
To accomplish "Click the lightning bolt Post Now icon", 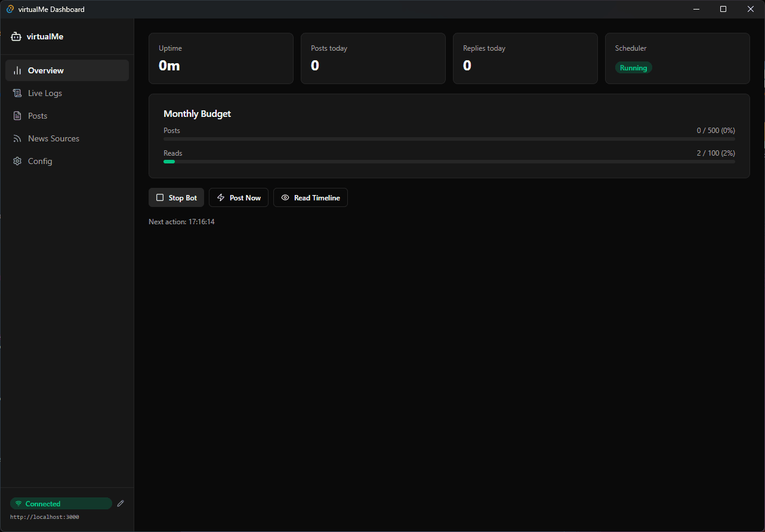I will click(221, 197).
